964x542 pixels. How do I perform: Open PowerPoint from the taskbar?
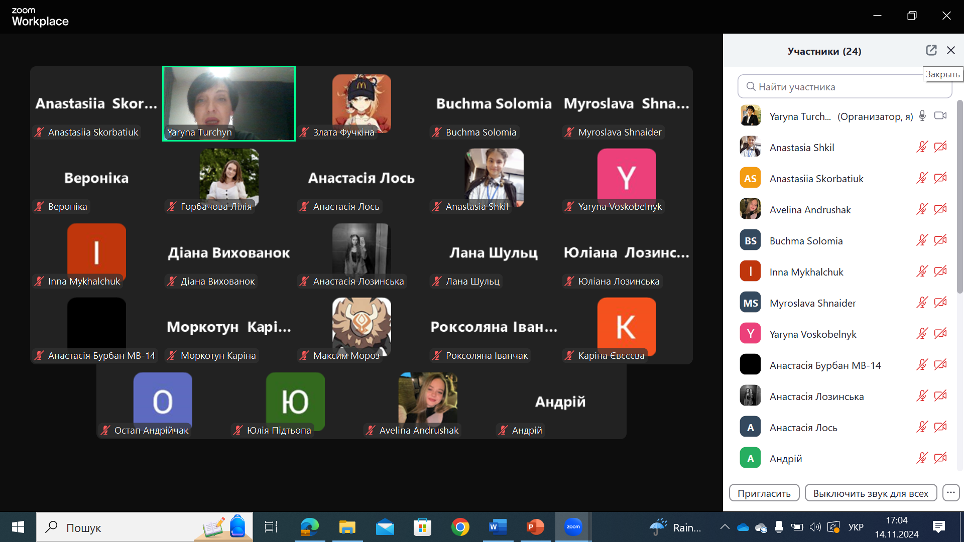coord(535,526)
